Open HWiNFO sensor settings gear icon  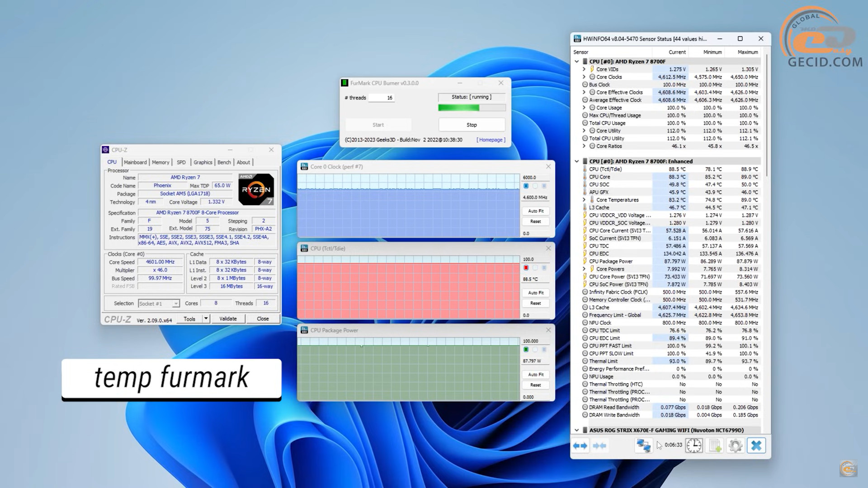(736, 446)
